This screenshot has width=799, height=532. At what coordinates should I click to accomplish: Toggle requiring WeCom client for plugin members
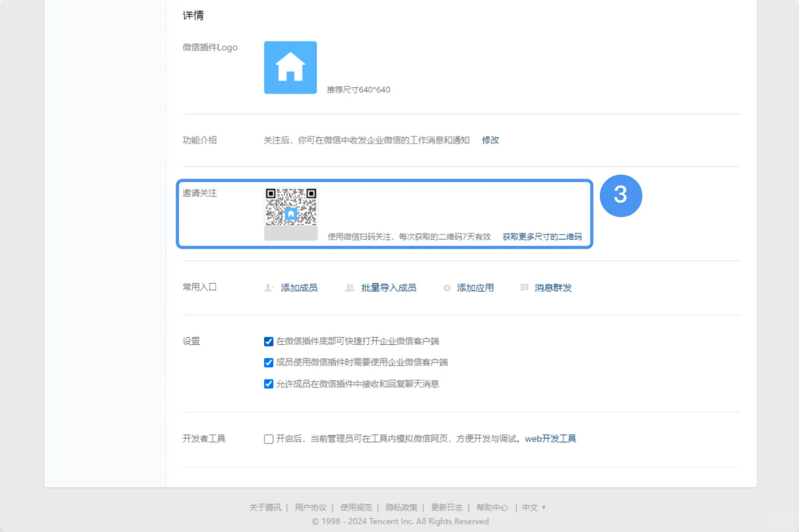coord(268,362)
